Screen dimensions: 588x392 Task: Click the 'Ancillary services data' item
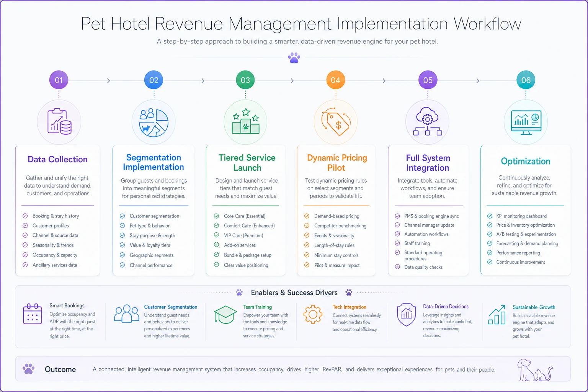coord(55,265)
